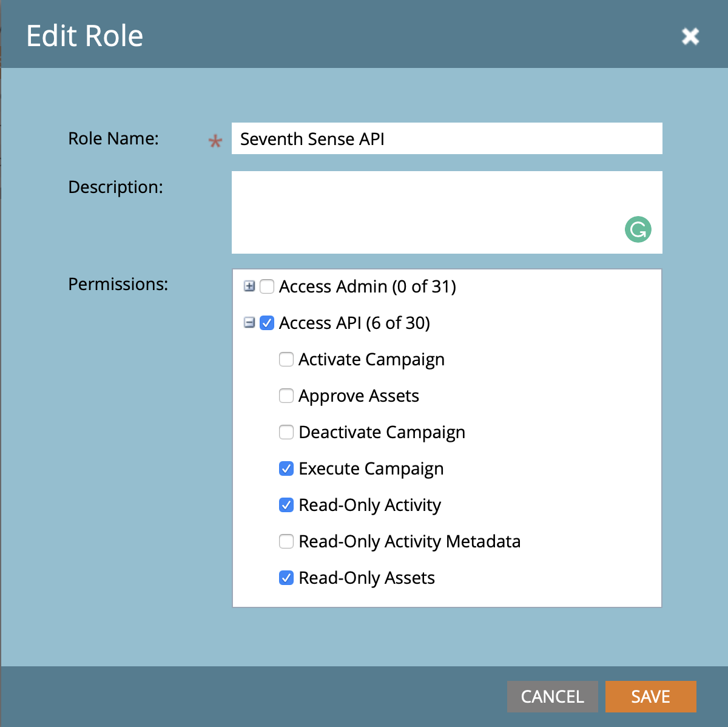Click the CANCEL button
This screenshot has height=727, width=728.
click(553, 696)
